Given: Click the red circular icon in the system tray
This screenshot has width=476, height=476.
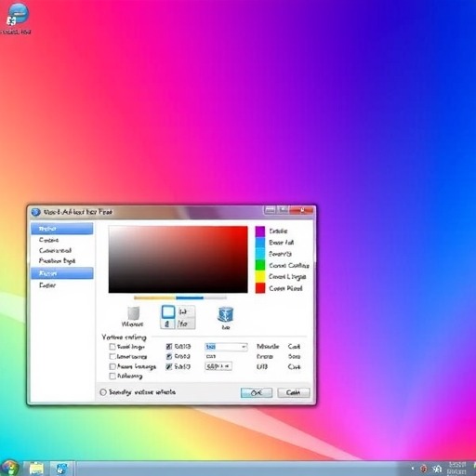Looking at the screenshot, I should tap(424, 469).
